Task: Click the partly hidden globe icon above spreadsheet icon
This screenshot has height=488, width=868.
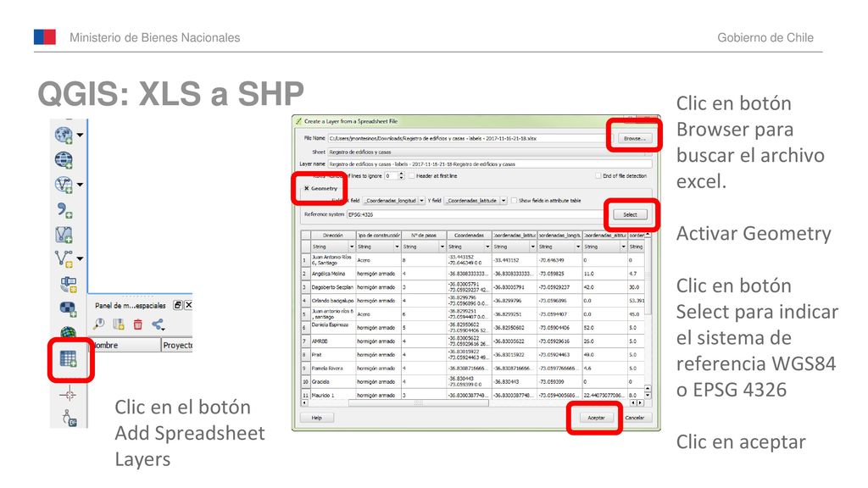Action: tap(68, 332)
